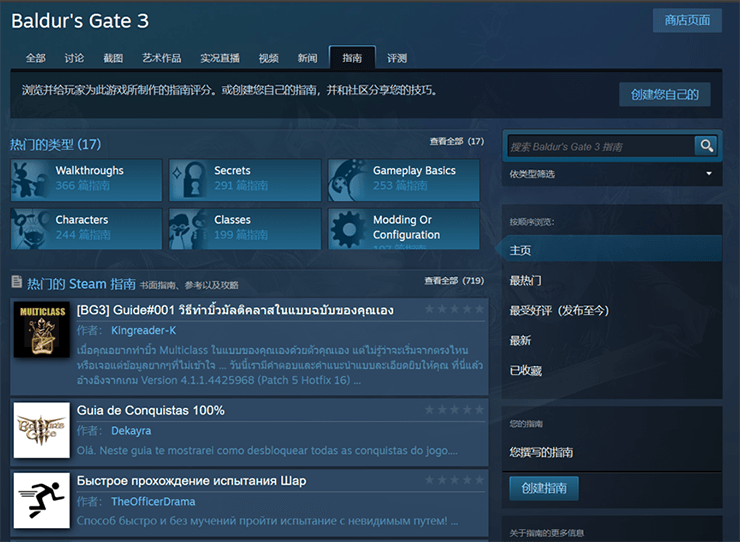Select 最热门 in the browse list
Screen dimensions: 740x542
(x=526, y=280)
